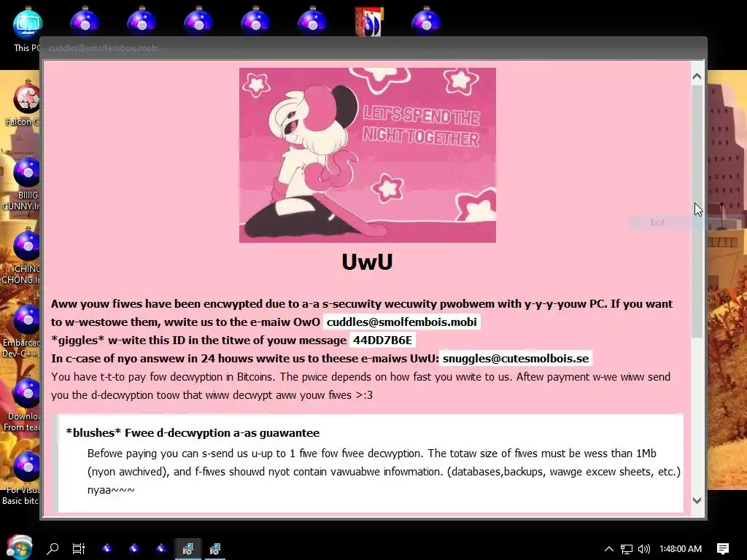The image size is (747, 560).
Task: Click the 1:48:00 AM taskbar clock
Action: click(x=681, y=549)
